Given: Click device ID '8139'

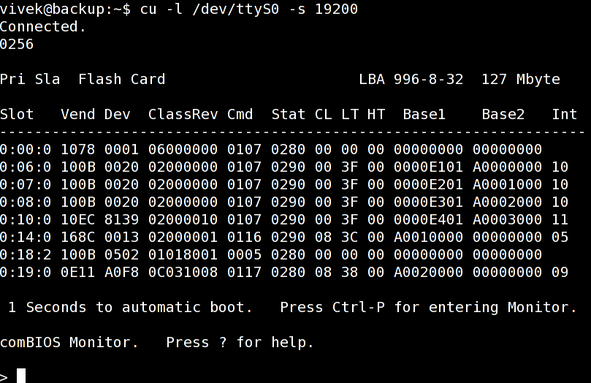Looking at the screenshot, I should click(x=122, y=220).
